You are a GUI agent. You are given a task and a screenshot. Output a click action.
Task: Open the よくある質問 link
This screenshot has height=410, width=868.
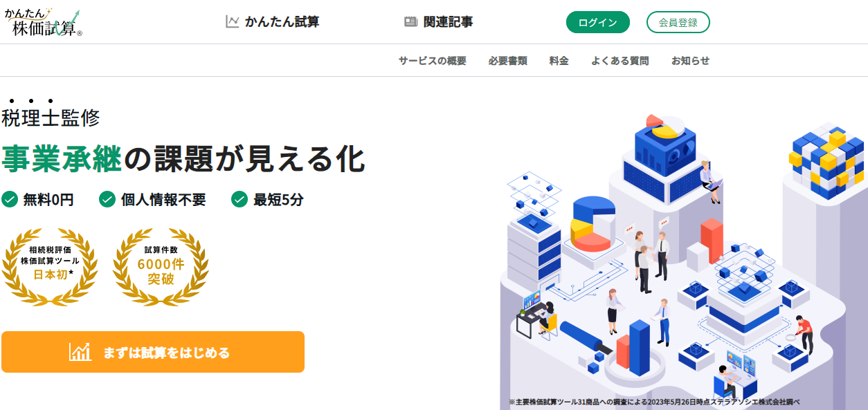(620, 61)
